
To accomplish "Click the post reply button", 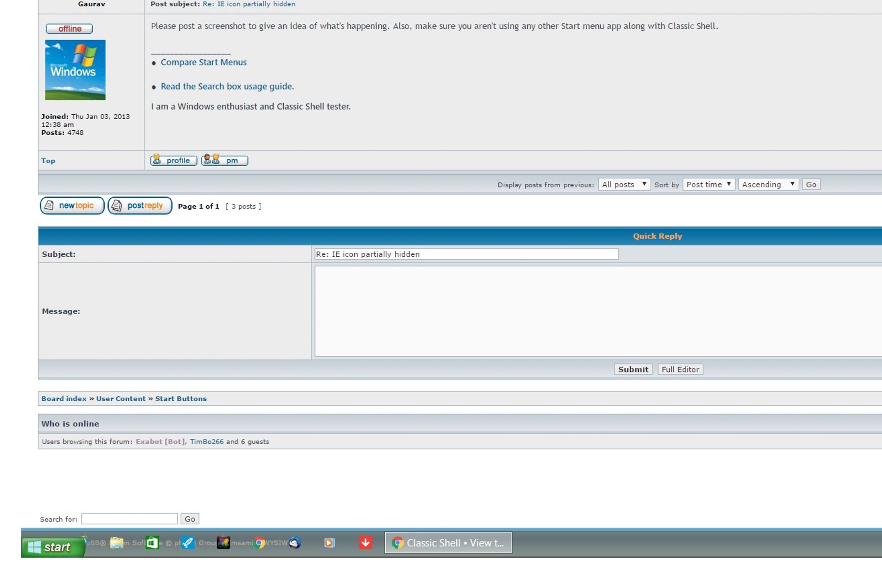I will (140, 206).
